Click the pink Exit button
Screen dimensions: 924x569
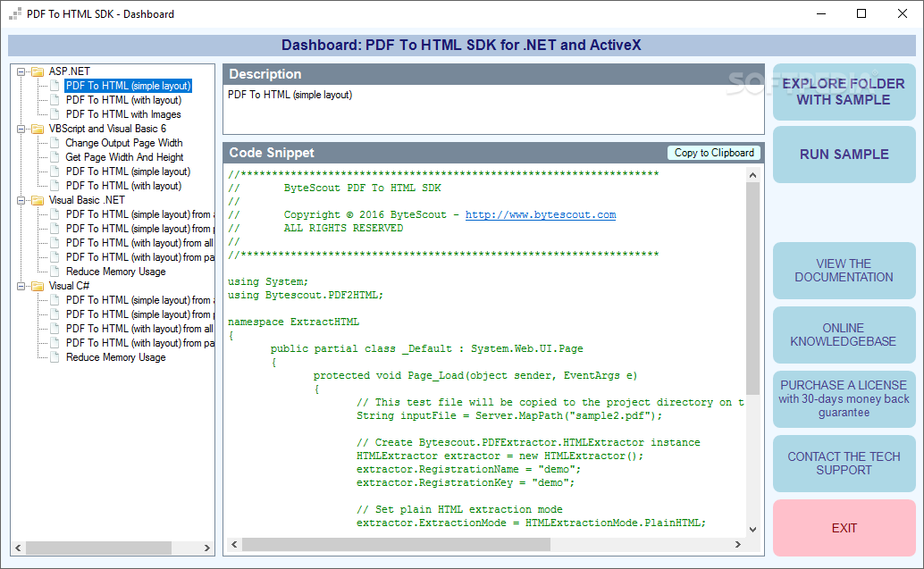click(x=844, y=528)
